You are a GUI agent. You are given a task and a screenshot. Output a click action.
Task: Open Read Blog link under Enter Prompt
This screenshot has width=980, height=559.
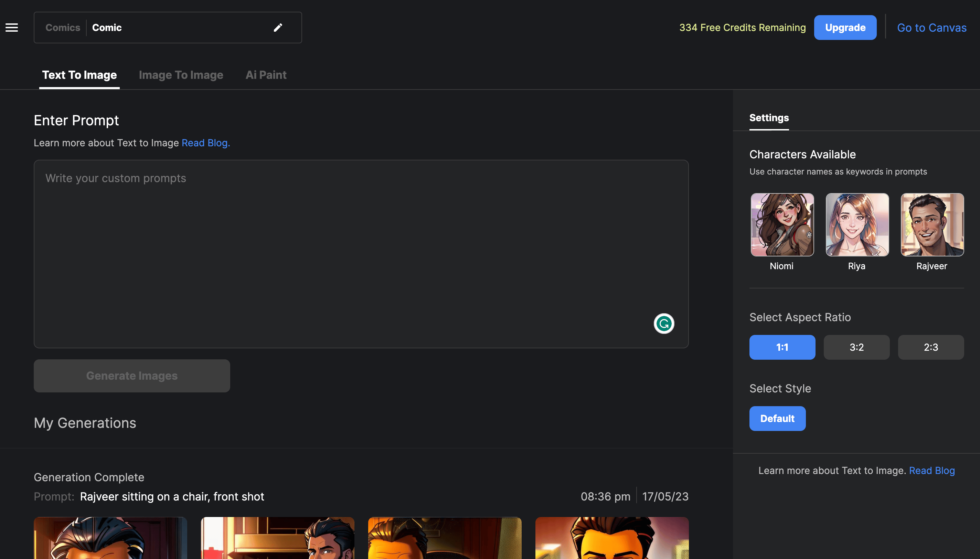(x=206, y=143)
